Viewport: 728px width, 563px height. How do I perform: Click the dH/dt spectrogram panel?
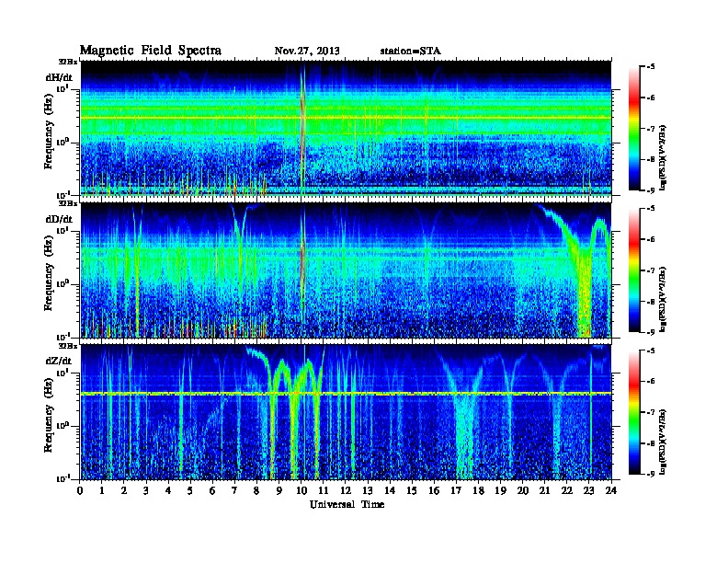[346, 128]
